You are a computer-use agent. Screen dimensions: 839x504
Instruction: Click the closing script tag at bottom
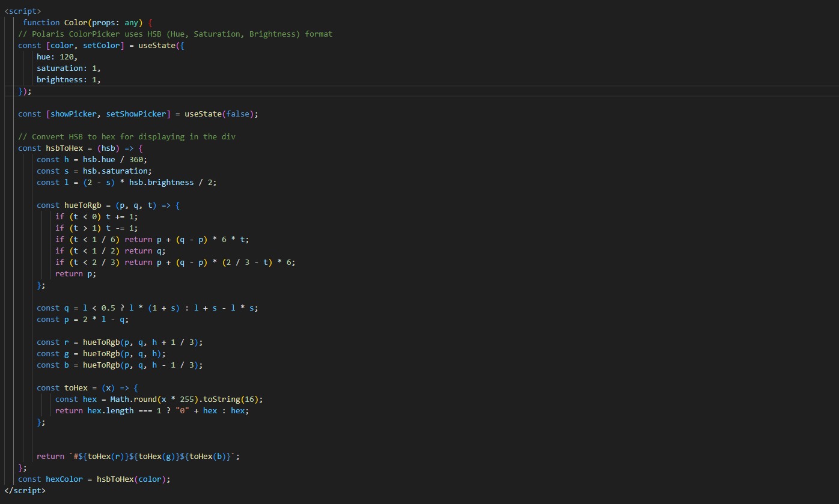[x=25, y=490]
